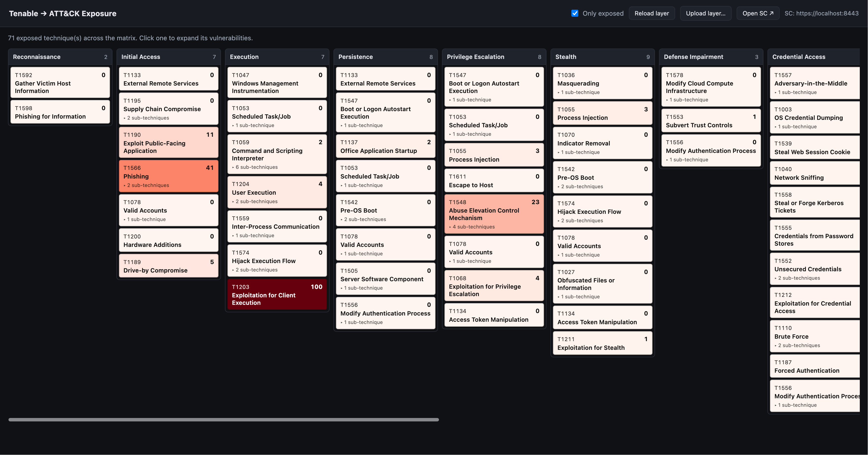Open T1558 Steal or Forge Kerberos Tickets

815,202
